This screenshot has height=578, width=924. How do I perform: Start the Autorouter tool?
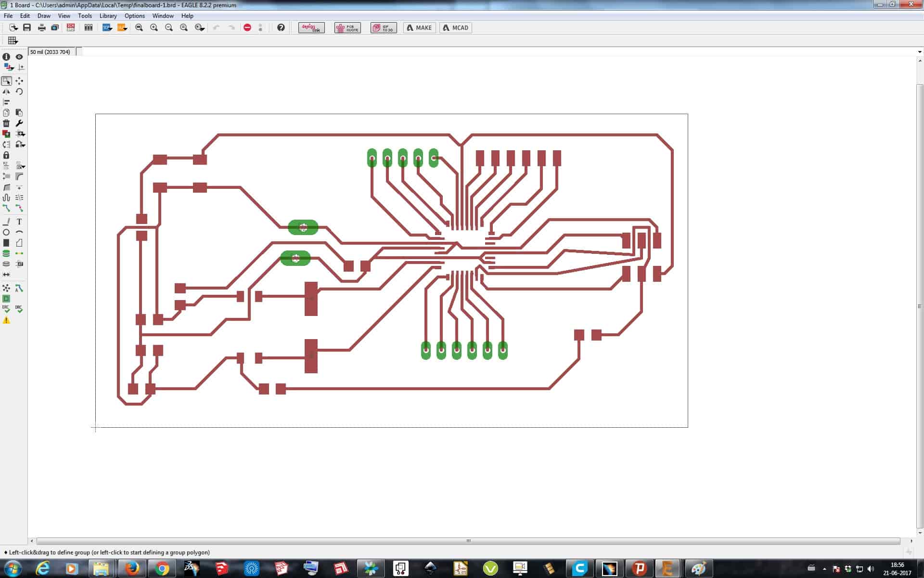(x=19, y=288)
